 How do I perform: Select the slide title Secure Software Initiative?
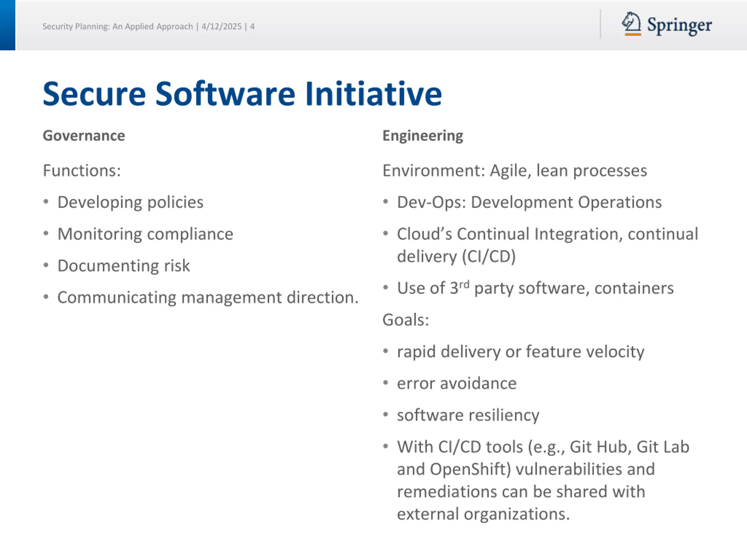pos(242,94)
